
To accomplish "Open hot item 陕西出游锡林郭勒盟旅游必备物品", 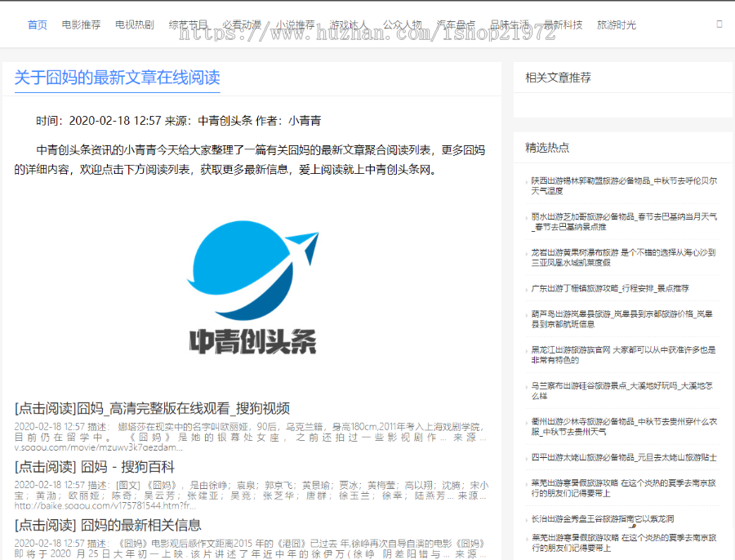I will (x=624, y=185).
